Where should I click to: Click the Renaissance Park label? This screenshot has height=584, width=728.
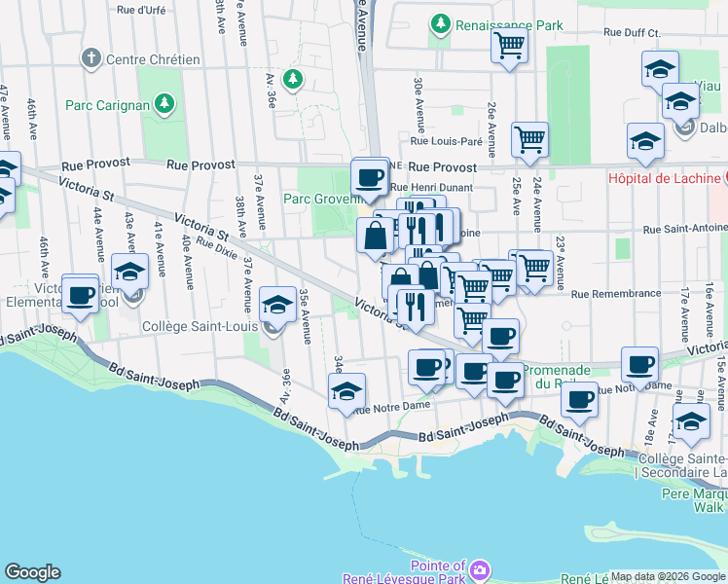coord(509,25)
